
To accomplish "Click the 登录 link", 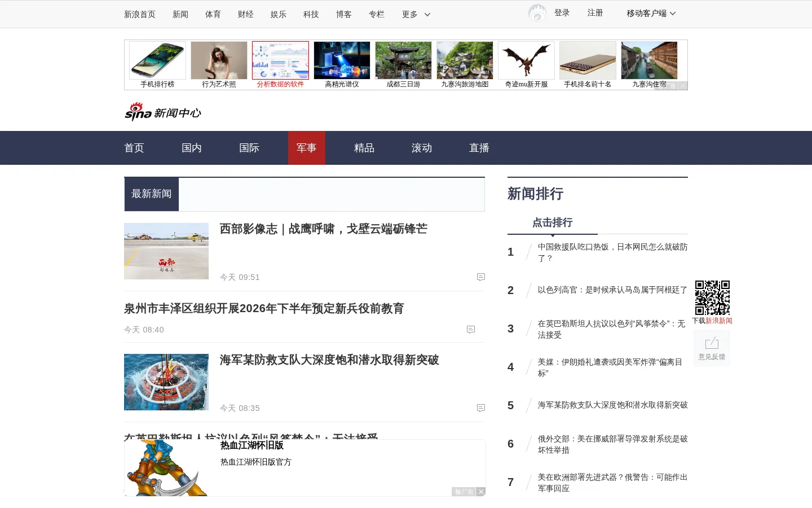I will coord(562,12).
